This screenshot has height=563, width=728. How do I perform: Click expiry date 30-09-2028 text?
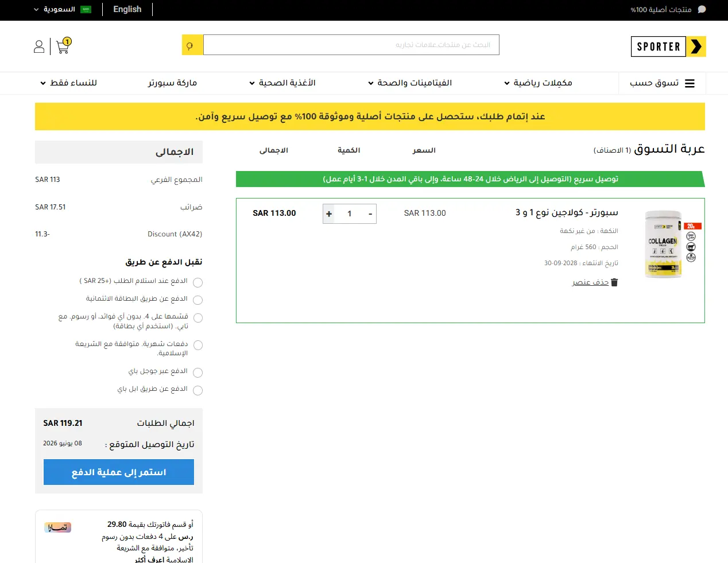coord(561,263)
